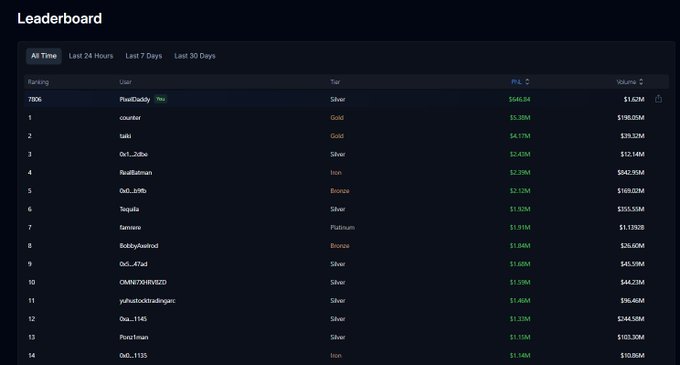The width and height of the screenshot is (680, 365).
Task: Click volume value $1.62M
Action: point(634,99)
